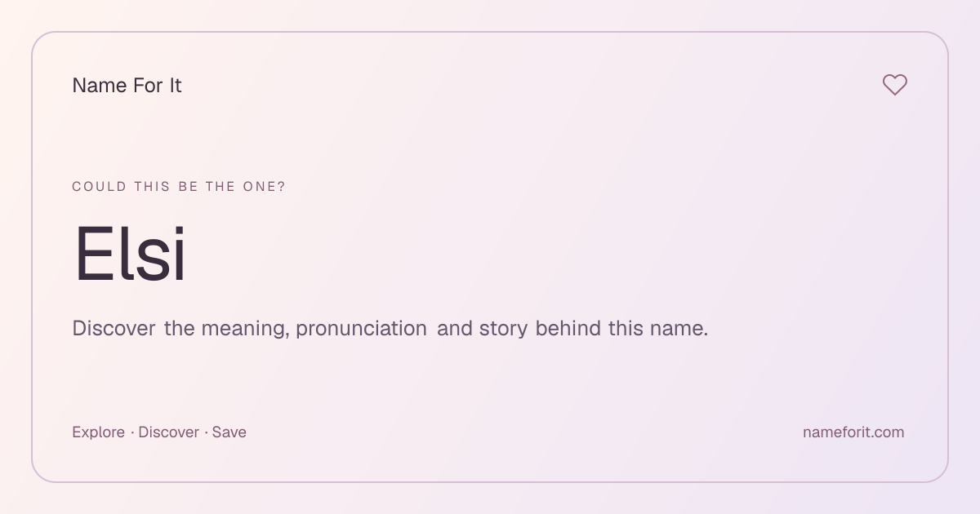Click the word 'It' in the header title
Screen dimensions: 980x514
175,85
